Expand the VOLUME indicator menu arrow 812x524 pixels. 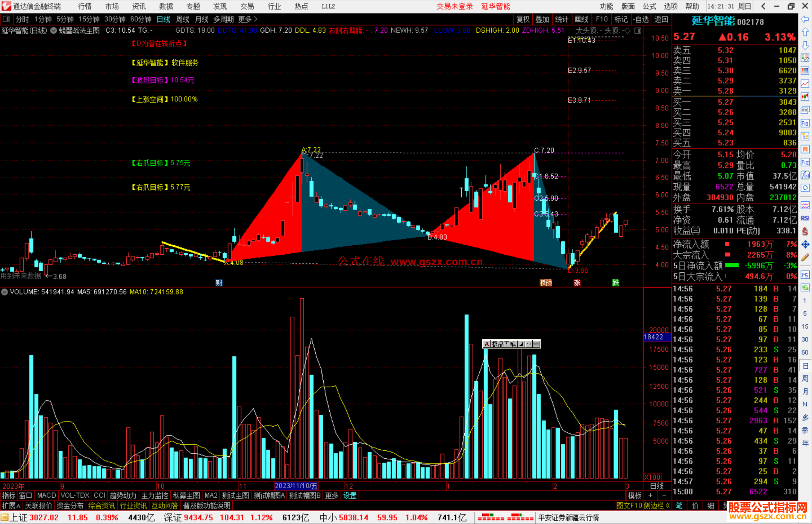(5, 292)
